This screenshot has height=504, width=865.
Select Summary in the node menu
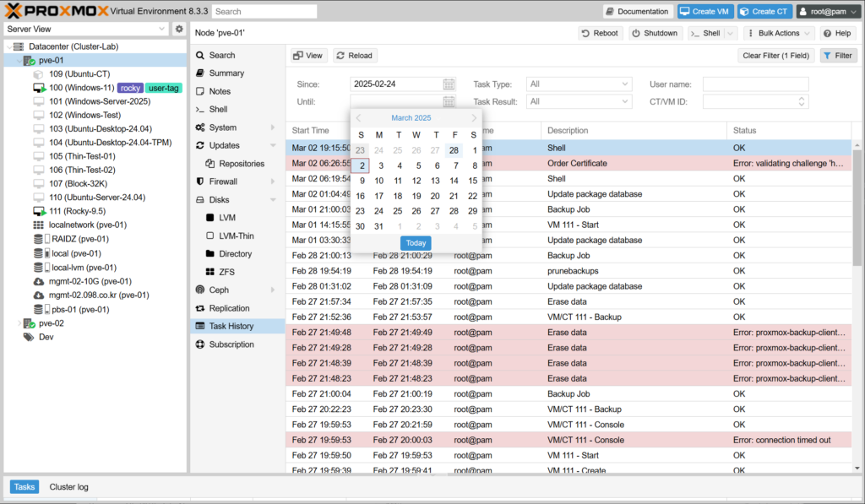(226, 73)
